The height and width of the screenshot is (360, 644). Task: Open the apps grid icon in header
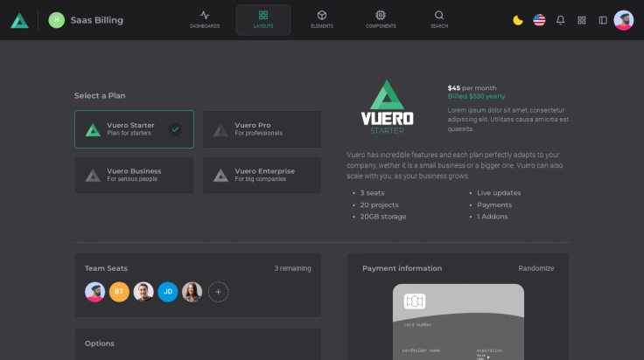point(582,20)
